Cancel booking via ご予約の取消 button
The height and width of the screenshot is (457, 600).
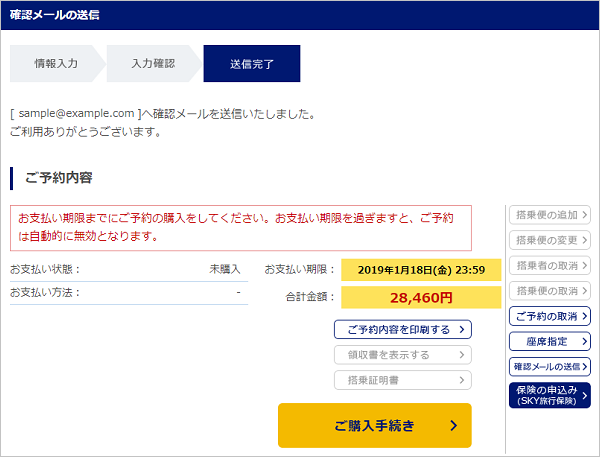[549, 316]
